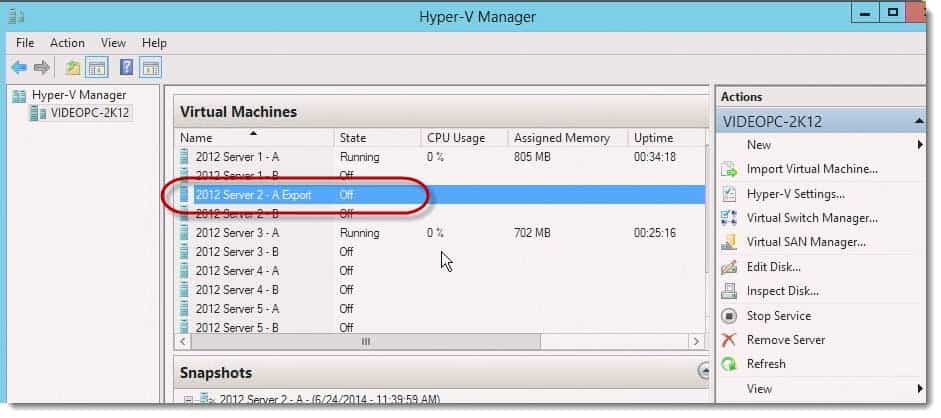Viewport: 941px width, 418px height.
Task: Open Hyper-V Settings... action
Action: pos(796,194)
